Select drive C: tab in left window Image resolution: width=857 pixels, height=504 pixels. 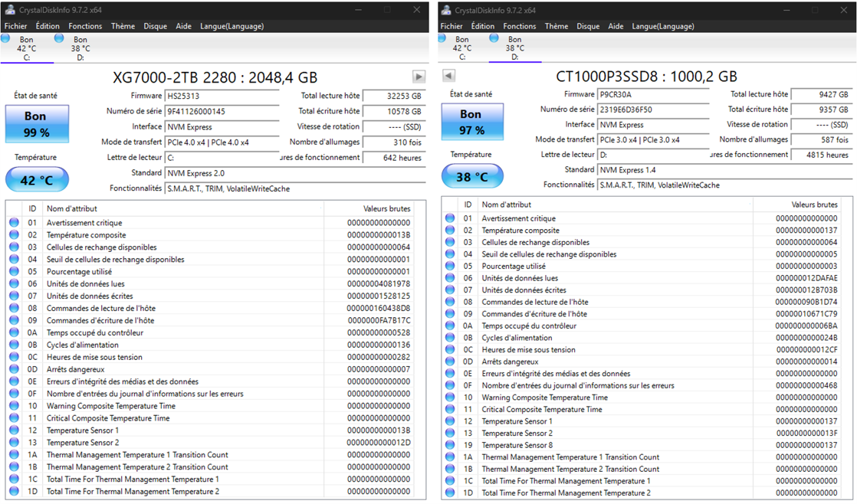(x=26, y=48)
